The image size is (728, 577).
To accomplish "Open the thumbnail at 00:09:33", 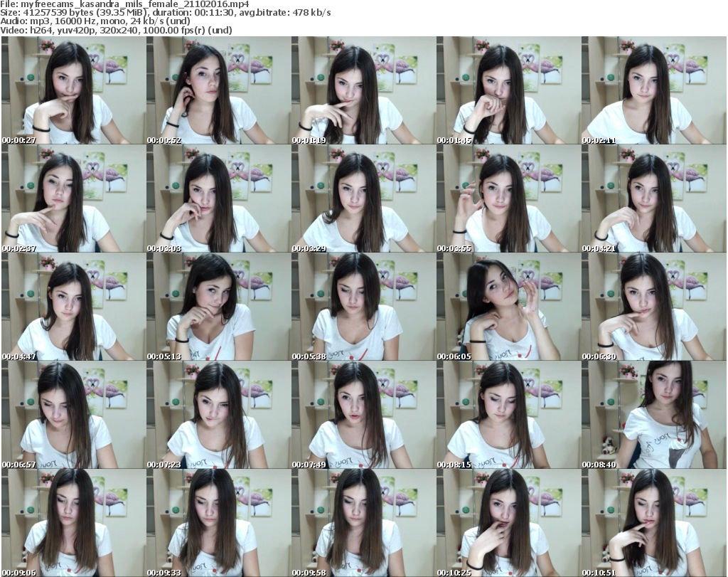I will point(219,523).
